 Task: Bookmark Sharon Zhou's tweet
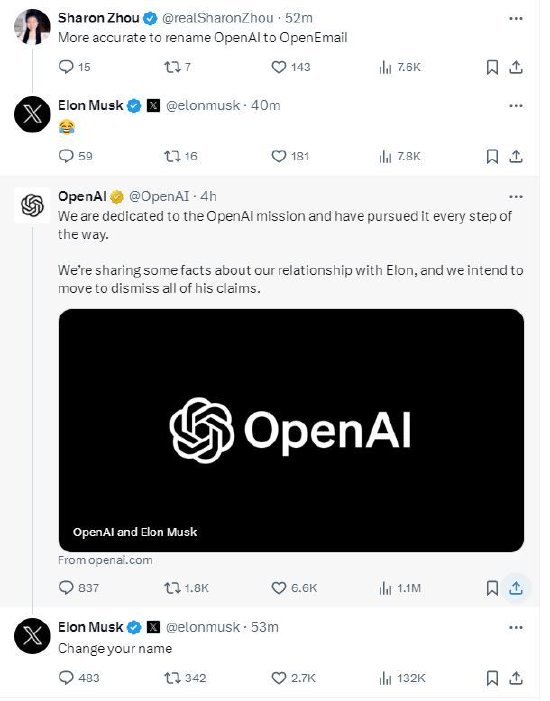click(492, 67)
